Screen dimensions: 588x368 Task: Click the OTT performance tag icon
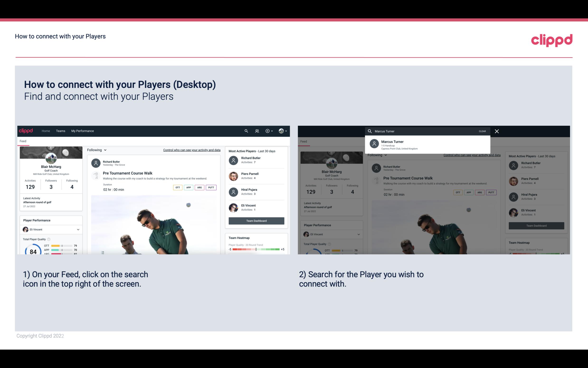177,187
